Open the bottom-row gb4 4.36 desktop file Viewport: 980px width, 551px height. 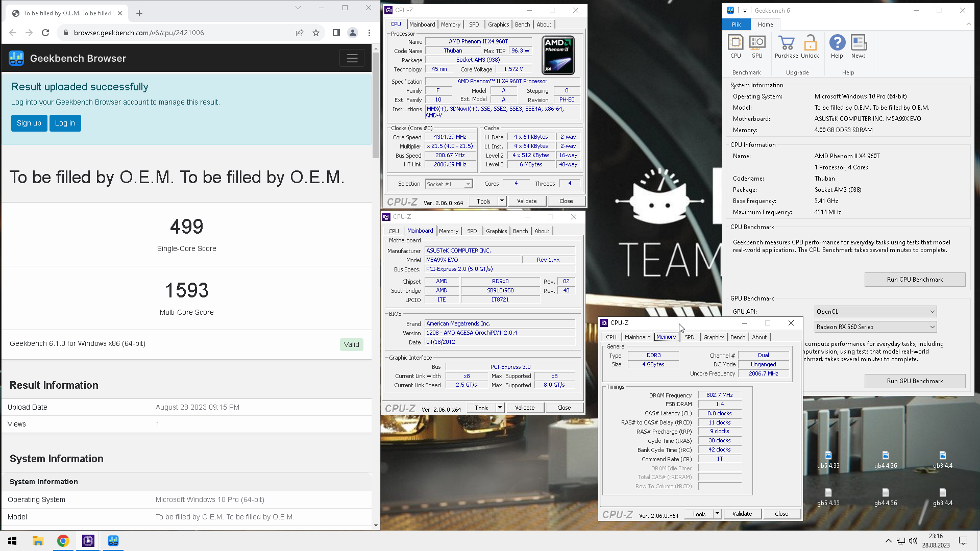click(x=886, y=497)
